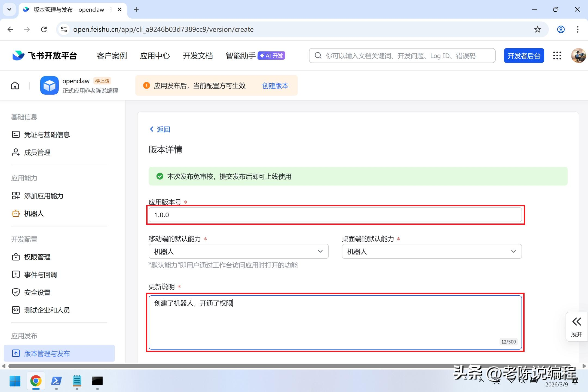This screenshot has height=392, width=588.
Task: Expand the 移动端的默认能力 dropdown
Action: (x=238, y=252)
